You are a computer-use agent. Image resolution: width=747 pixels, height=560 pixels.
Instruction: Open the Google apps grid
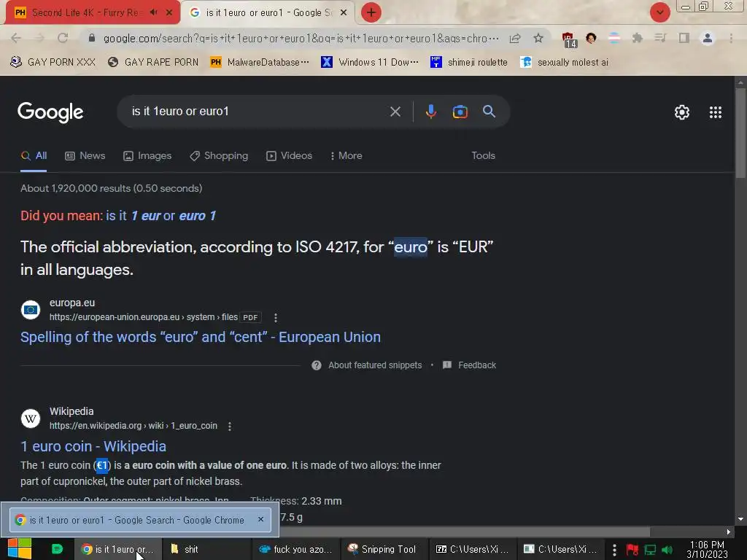point(715,112)
